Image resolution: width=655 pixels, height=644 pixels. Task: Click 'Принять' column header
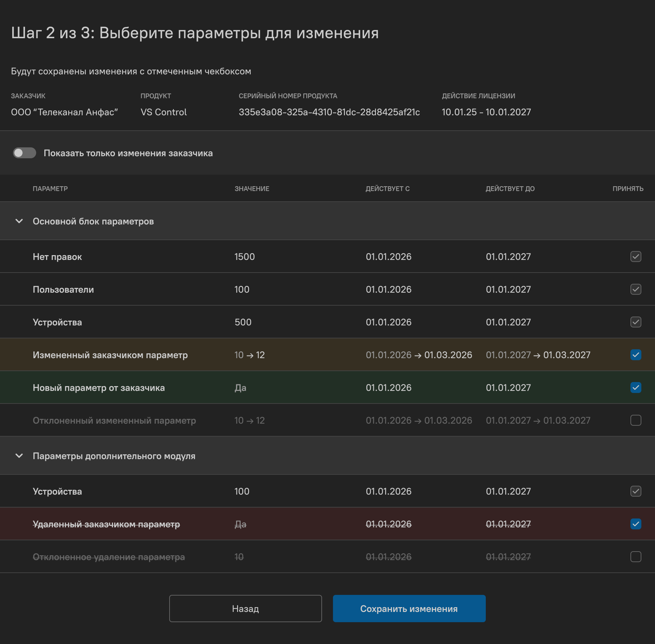click(x=628, y=189)
